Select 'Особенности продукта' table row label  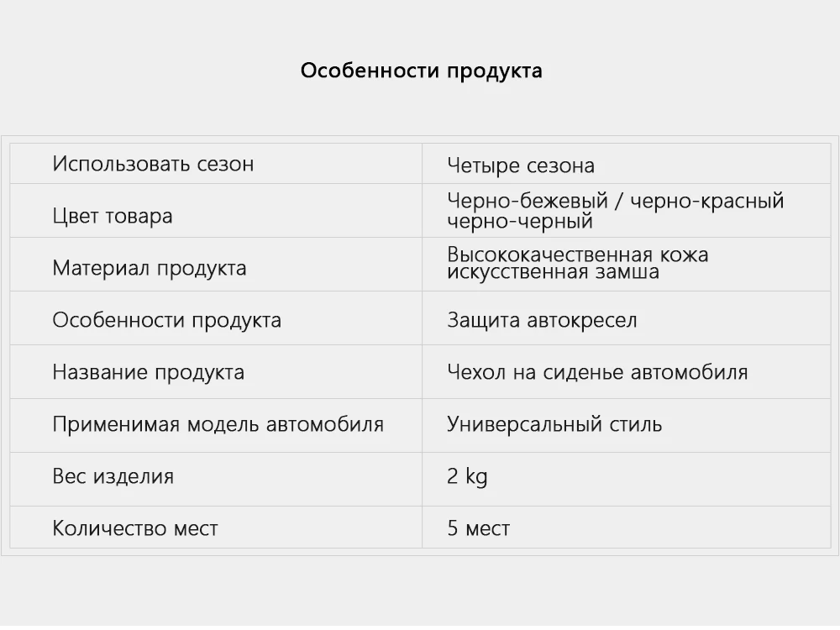(x=166, y=320)
